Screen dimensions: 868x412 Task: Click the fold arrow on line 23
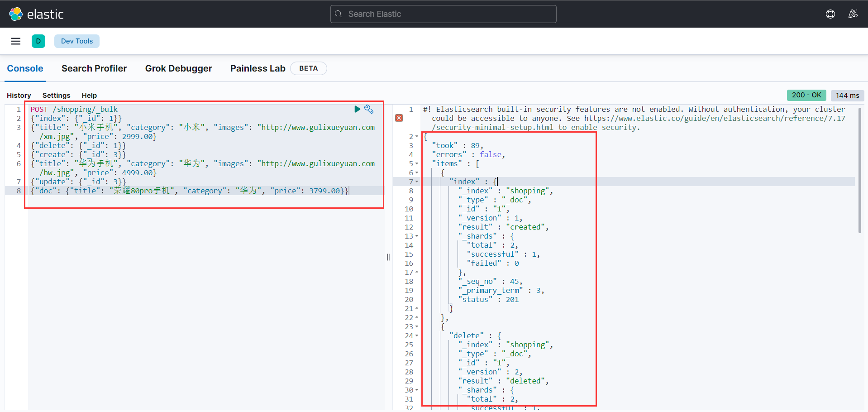(x=417, y=326)
